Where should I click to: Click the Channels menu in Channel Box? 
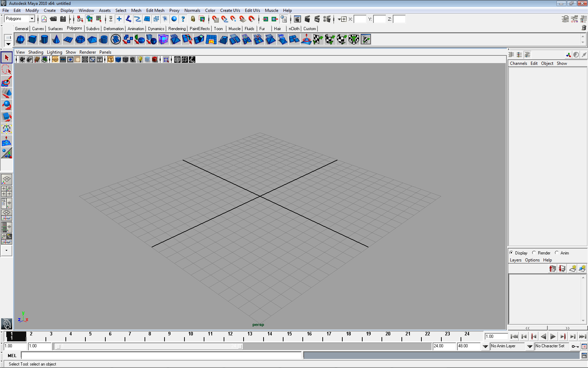(518, 63)
